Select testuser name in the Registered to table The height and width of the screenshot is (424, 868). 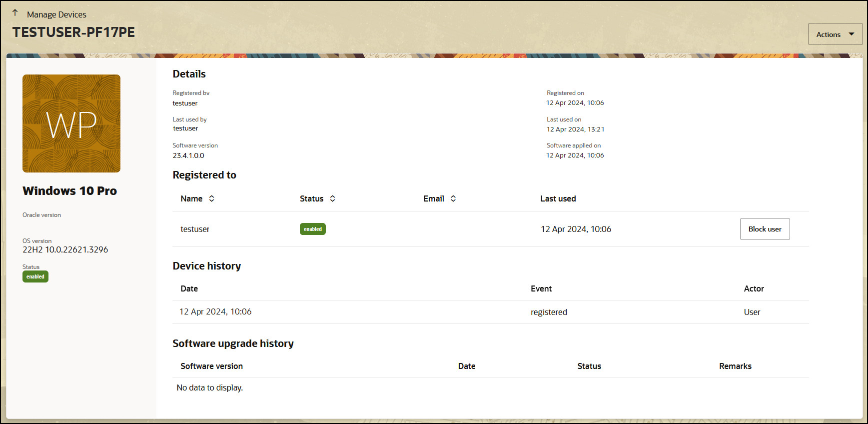click(x=195, y=229)
